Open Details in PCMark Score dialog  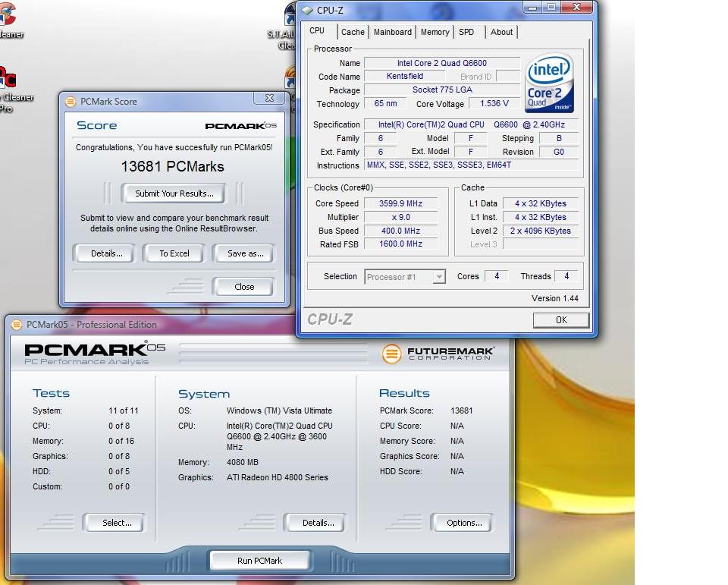pos(106,253)
